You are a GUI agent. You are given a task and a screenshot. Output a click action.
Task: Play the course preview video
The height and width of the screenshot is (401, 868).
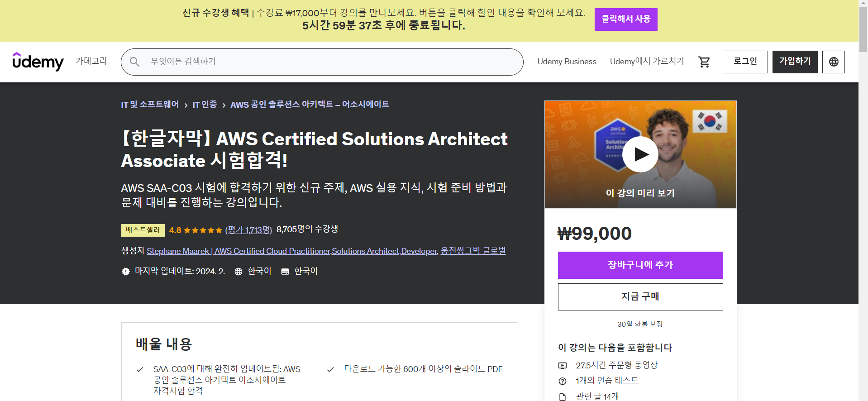(640, 154)
